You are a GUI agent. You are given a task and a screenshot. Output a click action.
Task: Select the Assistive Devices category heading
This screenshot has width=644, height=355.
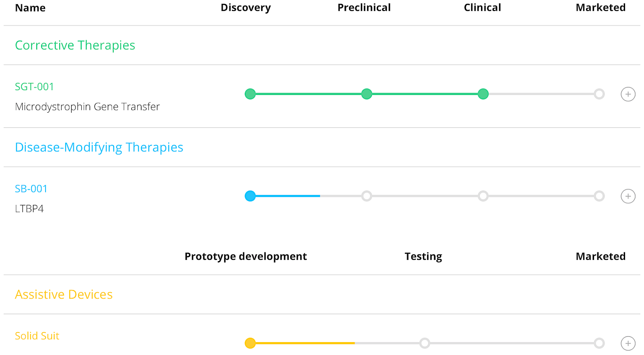64,295
